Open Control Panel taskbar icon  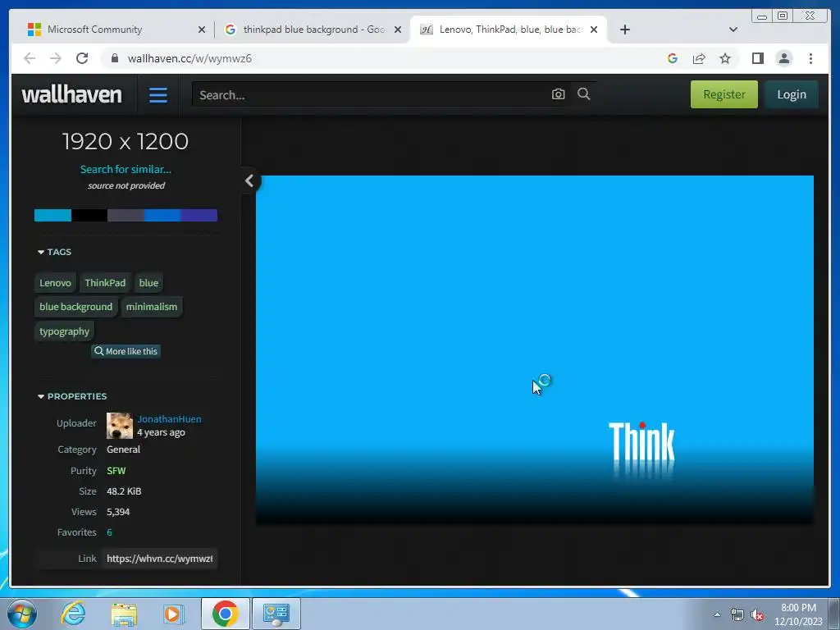(x=276, y=614)
